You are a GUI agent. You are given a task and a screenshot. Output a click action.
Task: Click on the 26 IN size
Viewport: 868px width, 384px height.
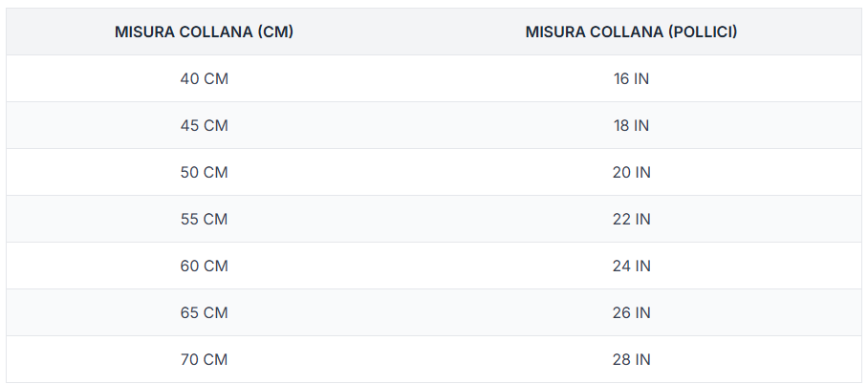(x=631, y=312)
